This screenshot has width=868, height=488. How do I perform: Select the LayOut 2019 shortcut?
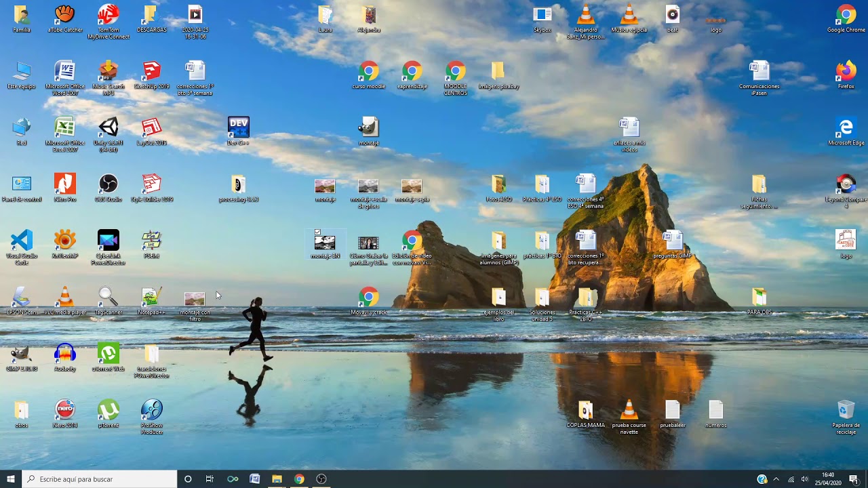tap(151, 131)
